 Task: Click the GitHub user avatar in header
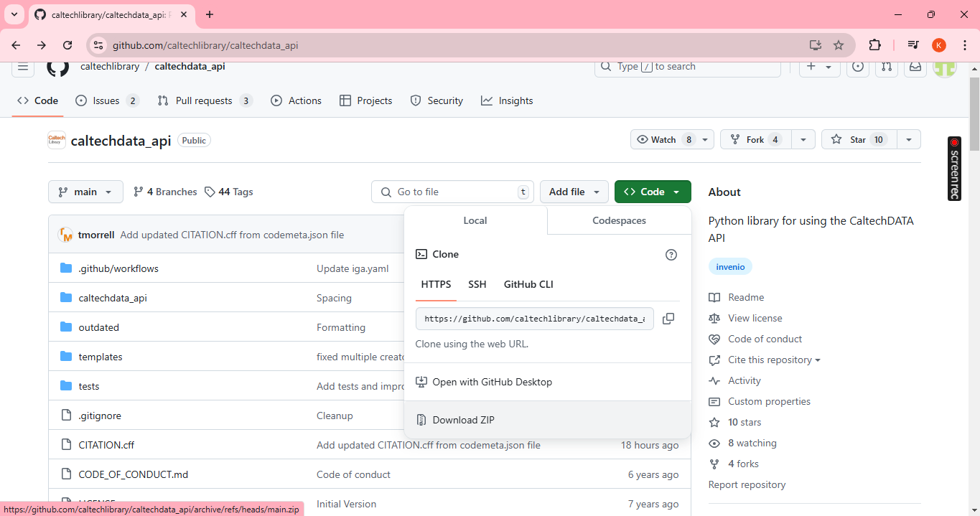[x=945, y=68]
